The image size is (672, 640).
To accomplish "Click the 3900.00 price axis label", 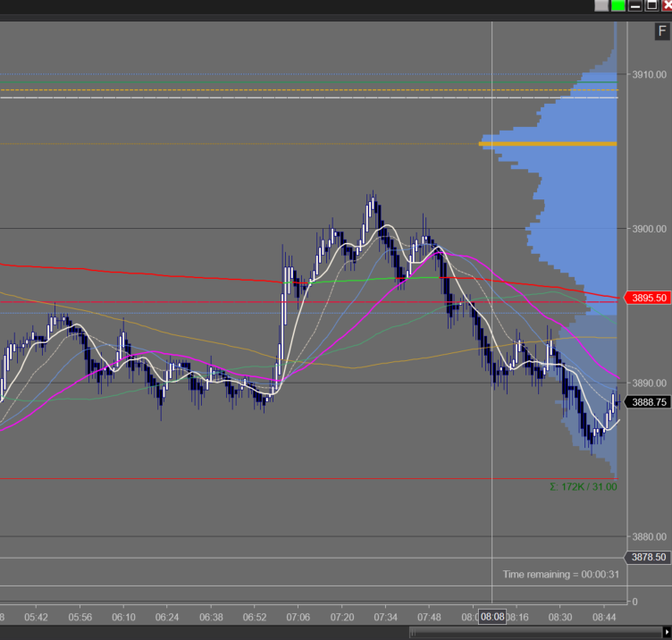I will point(650,229).
